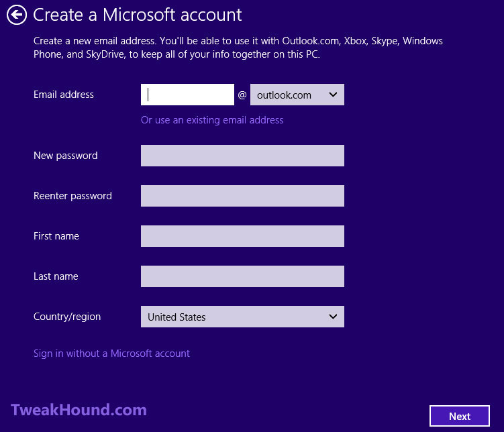
Task: Focus the Reenter password field
Action: click(x=242, y=196)
